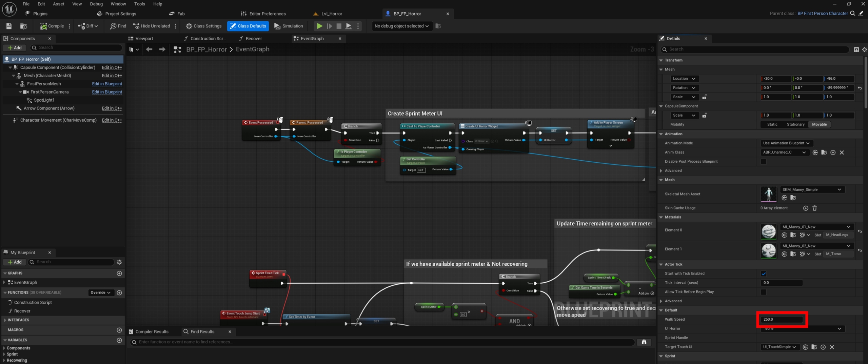868x364 pixels.
Task: Open the debug object selector dropdown
Action: coord(402,26)
